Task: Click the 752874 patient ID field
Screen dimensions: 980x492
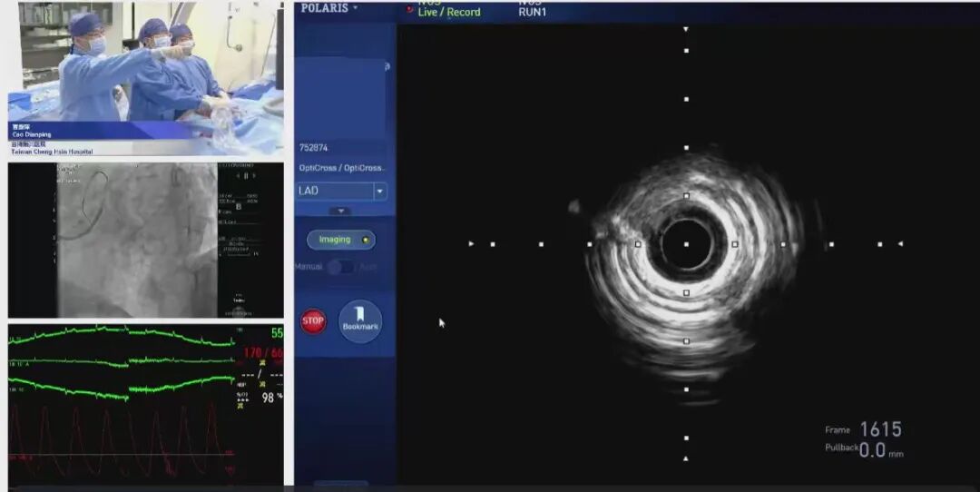Action: coord(314,148)
